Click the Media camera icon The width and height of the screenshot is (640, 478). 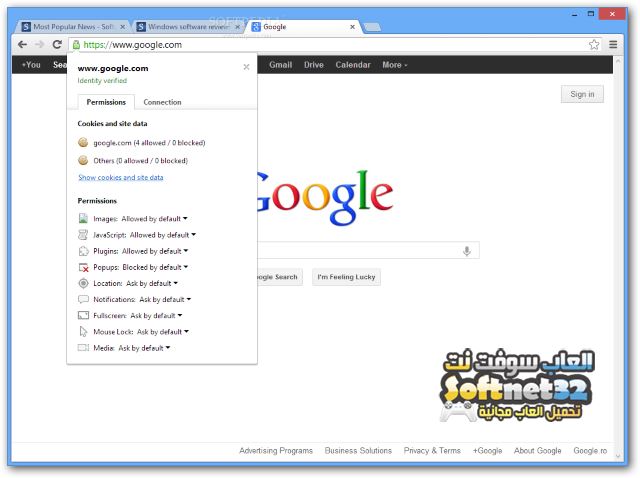83,348
